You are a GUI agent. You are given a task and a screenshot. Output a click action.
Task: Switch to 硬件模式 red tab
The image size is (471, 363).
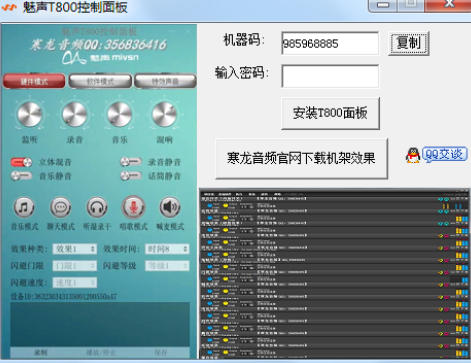[x=34, y=81]
